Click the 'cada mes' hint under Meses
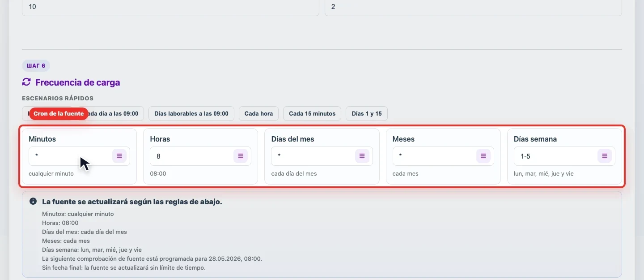This screenshot has height=280, width=644. click(x=406, y=173)
